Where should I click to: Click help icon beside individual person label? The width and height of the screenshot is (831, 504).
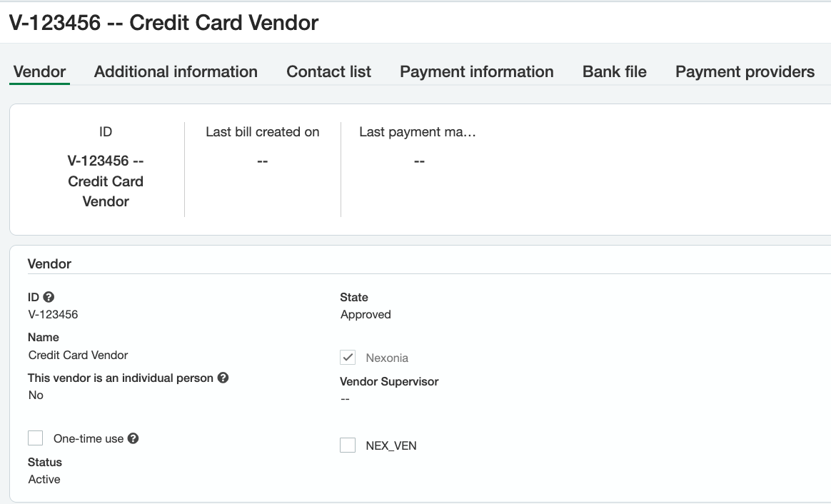pyautogui.click(x=223, y=378)
